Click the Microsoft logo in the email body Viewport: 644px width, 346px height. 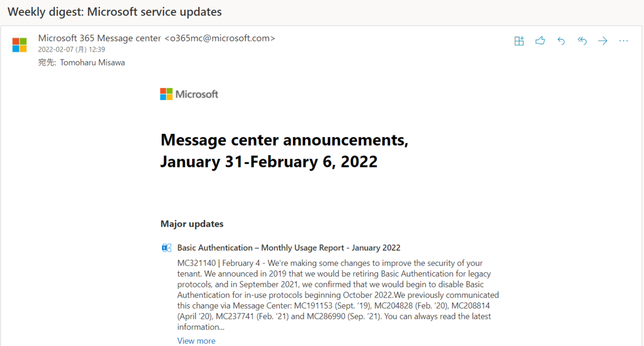(189, 94)
